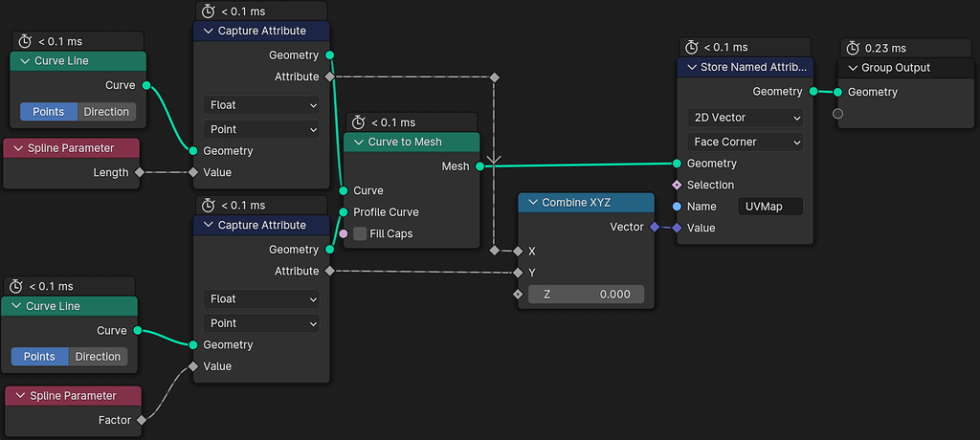Click the timing clock icon above Group Output
Viewport: 980px width, 440px height.
[x=853, y=48]
